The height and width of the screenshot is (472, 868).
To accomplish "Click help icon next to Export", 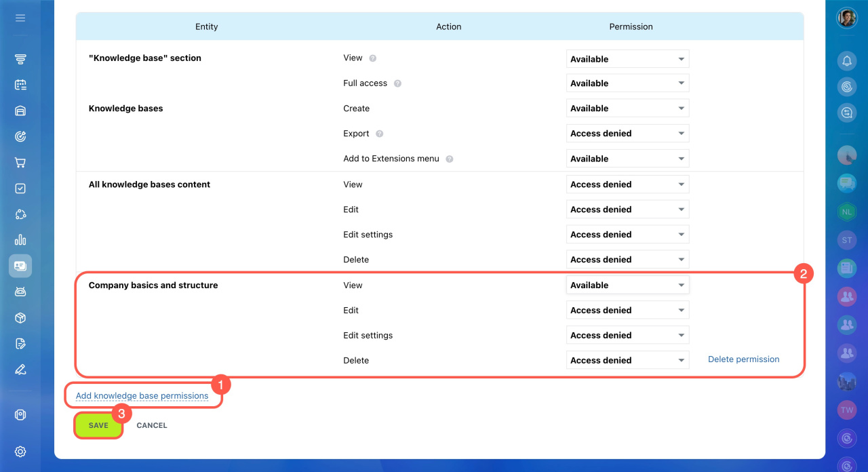I will [x=380, y=134].
